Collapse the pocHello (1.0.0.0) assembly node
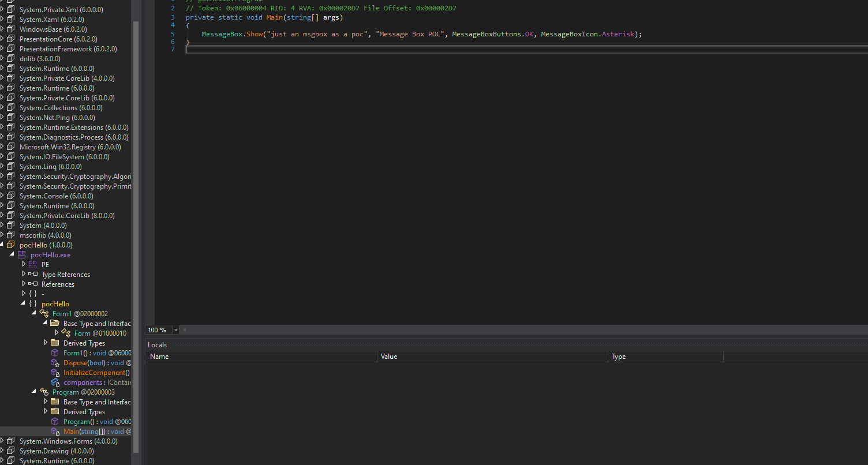 coord(2,245)
